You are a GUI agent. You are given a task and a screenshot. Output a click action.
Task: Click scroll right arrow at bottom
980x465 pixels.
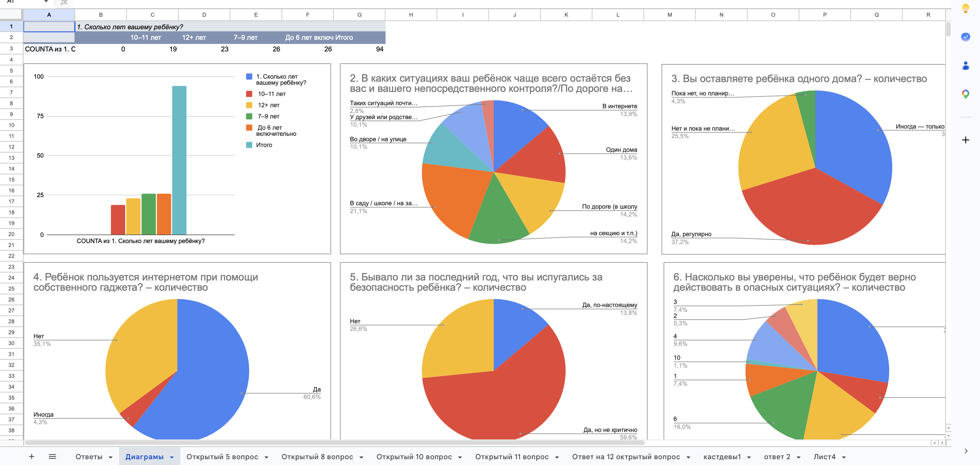coord(942,443)
